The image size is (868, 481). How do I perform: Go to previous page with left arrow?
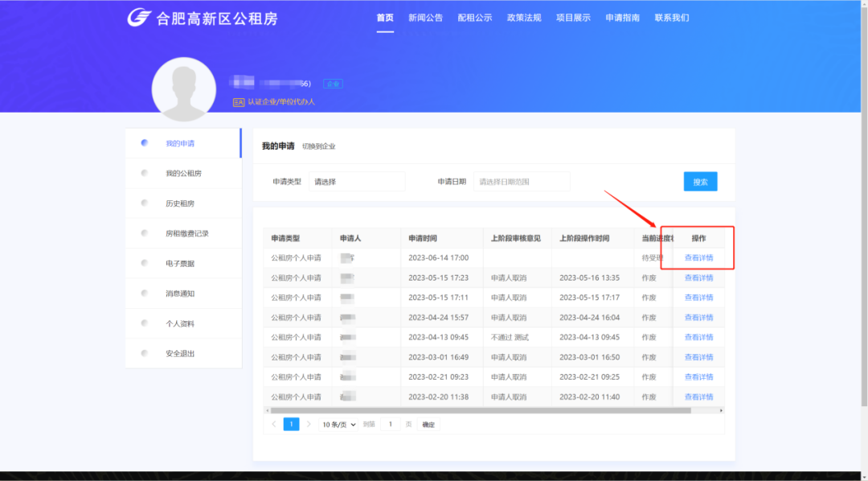click(x=274, y=424)
